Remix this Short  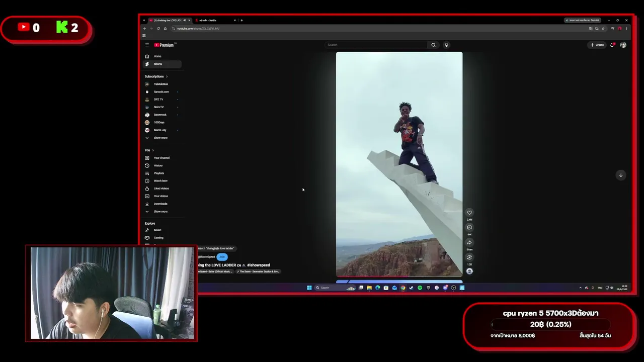[469, 257]
